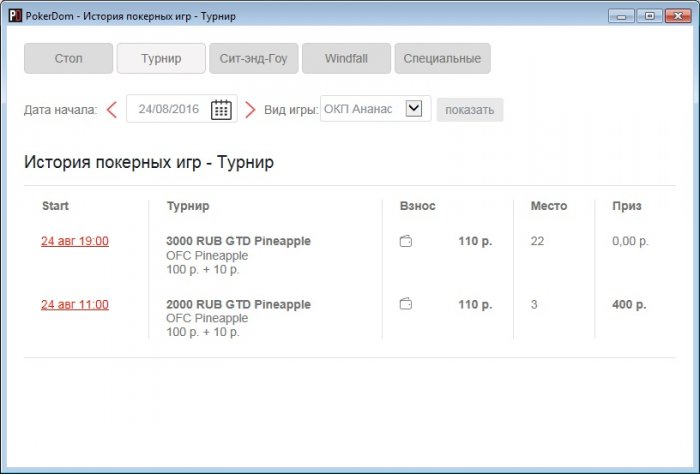Open the Специальные tab
Image resolution: width=700 pixels, height=474 pixels.
point(442,58)
